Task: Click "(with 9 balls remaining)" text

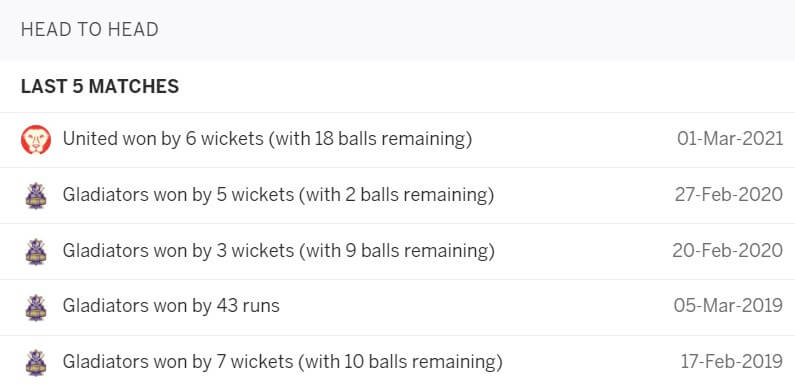Action: click(396, 251)
